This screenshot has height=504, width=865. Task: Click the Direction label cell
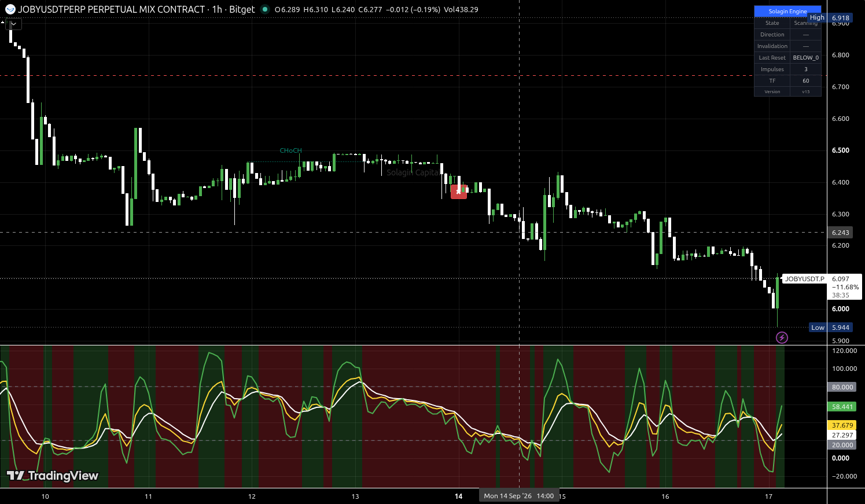(x=772, y=35)
